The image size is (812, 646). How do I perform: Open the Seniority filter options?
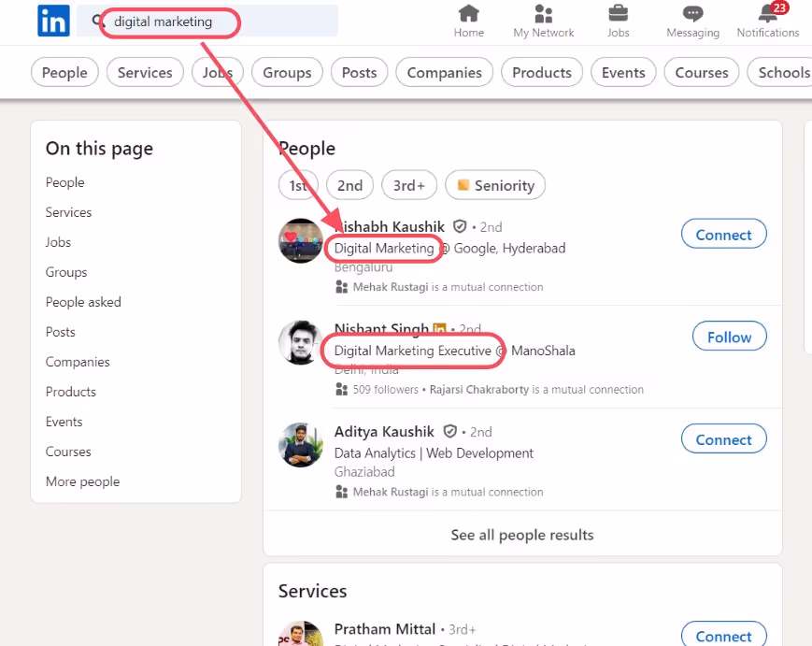pyautogui.click(x=495, y=185)
